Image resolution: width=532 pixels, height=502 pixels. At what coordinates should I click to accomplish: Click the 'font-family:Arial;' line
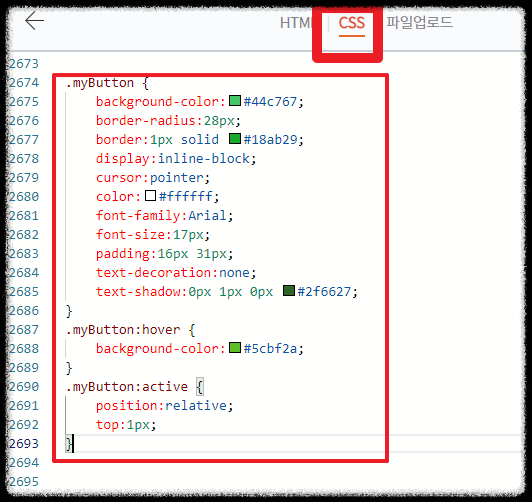tap(164, 216)
